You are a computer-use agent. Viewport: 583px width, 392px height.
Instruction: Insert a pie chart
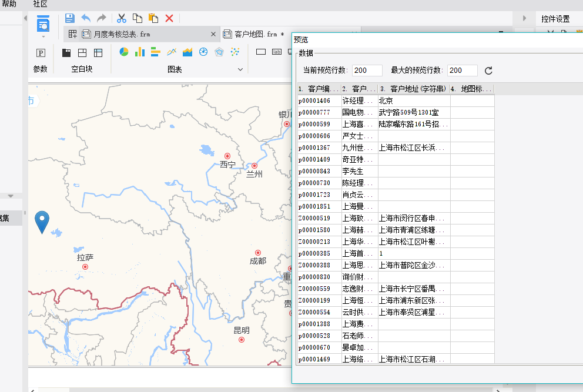pos(124,52)
